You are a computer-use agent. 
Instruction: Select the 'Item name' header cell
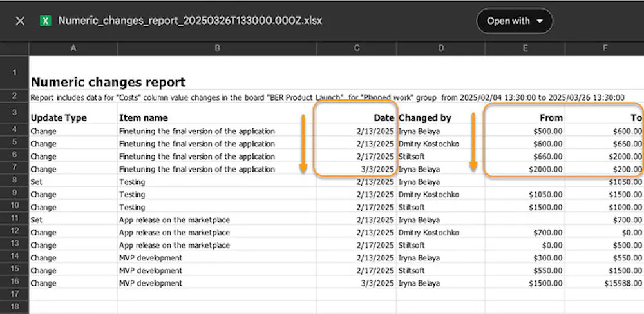pos(143,118)
